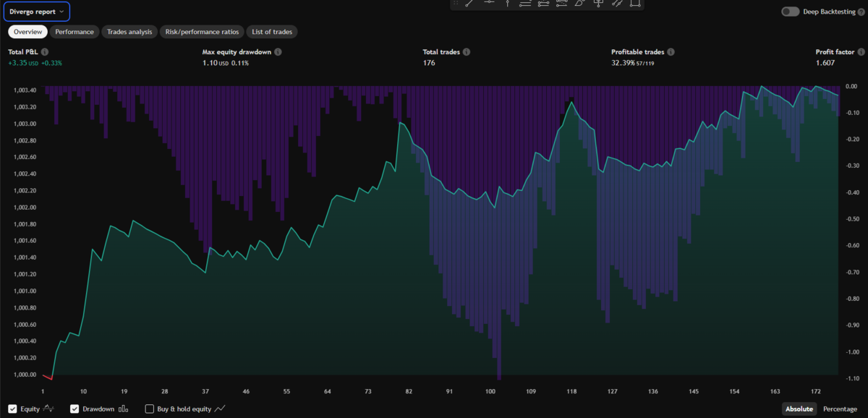868x418 pixels.
Task: Enable the Deep Backtesting switch
Action: click(791, 12)
